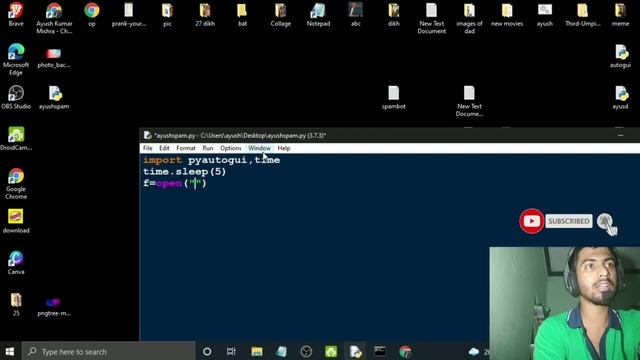The height and width of the screenshot is (360, 640).
Task: Click the YouTube logo overlay
Action: point(531,221)
